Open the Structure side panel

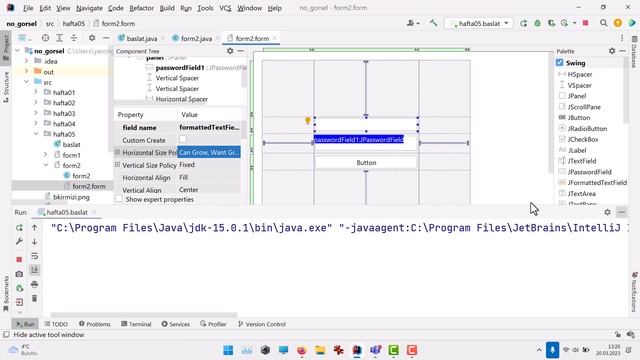tap(6, 87)
